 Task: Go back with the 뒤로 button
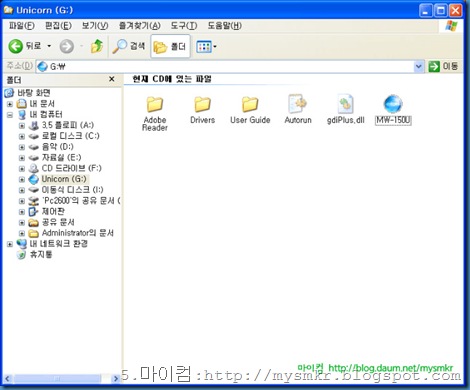(x=25, y=46)
